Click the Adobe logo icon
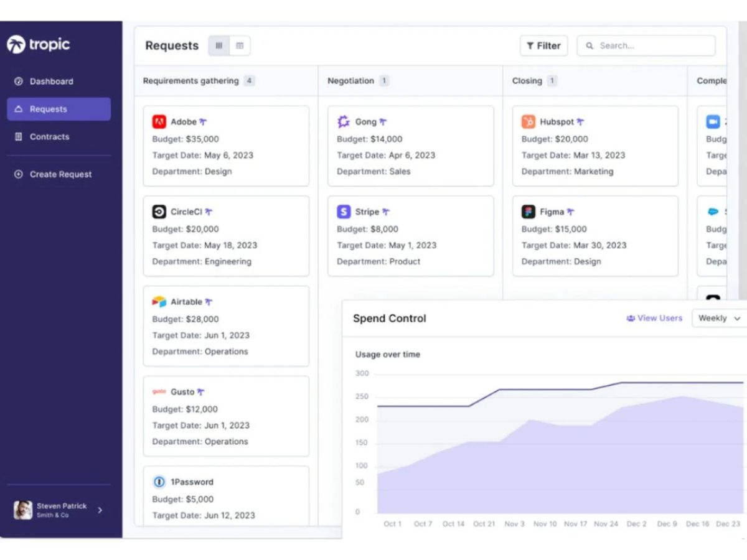 click(159, 122)
